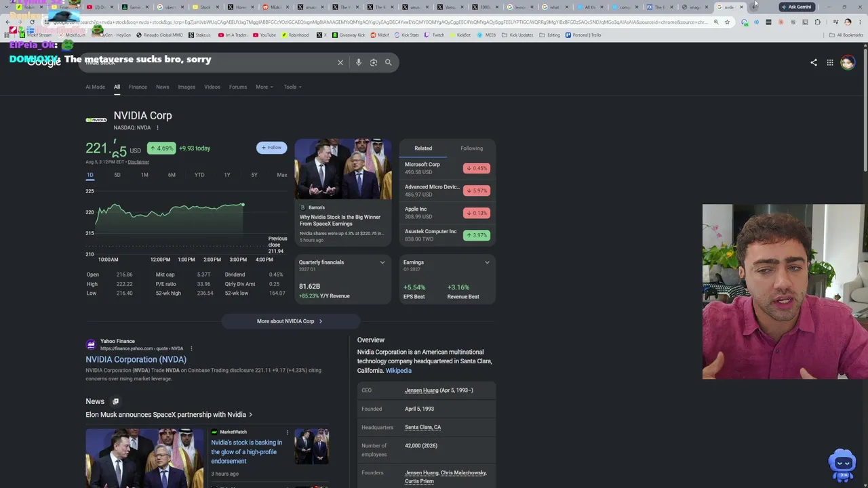868x488 pixels.
Task: Open the Barron's article image thumbnail
Action: pyautogui.click(x=343, y=169)
